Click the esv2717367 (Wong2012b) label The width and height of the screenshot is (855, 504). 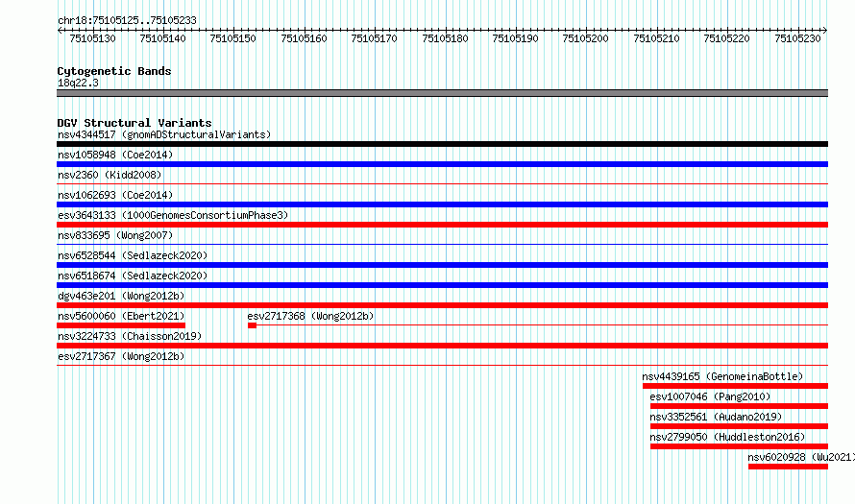pyautogui.click(x=121, y=356)
